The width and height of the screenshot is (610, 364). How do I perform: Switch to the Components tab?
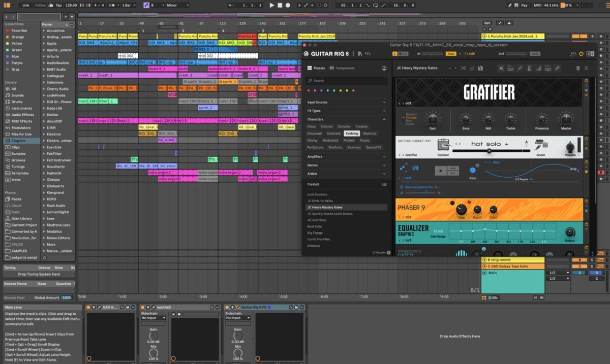point(342,68)
